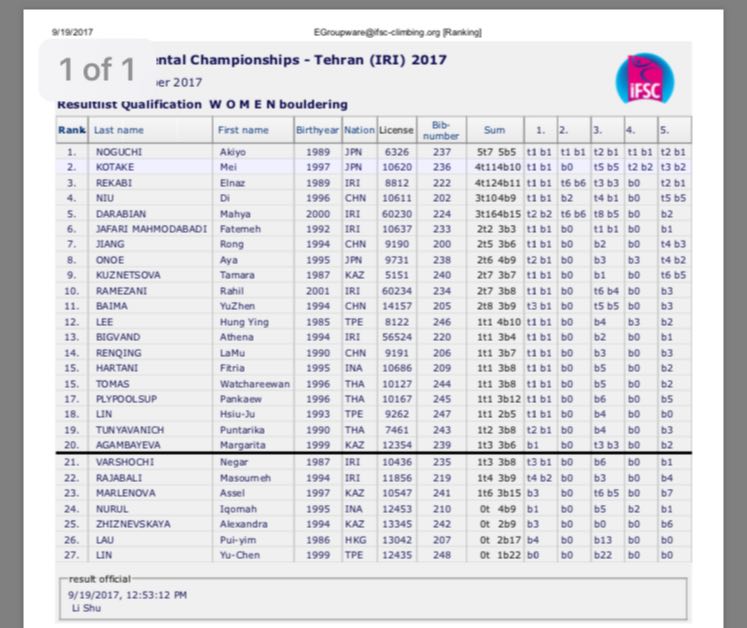747x628 pixels.
Task: Click the License column header
Action: [396, 130]
